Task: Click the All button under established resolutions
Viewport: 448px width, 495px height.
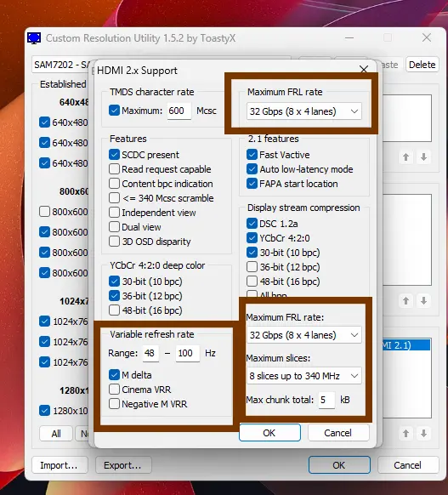Action: pos(56,434)
